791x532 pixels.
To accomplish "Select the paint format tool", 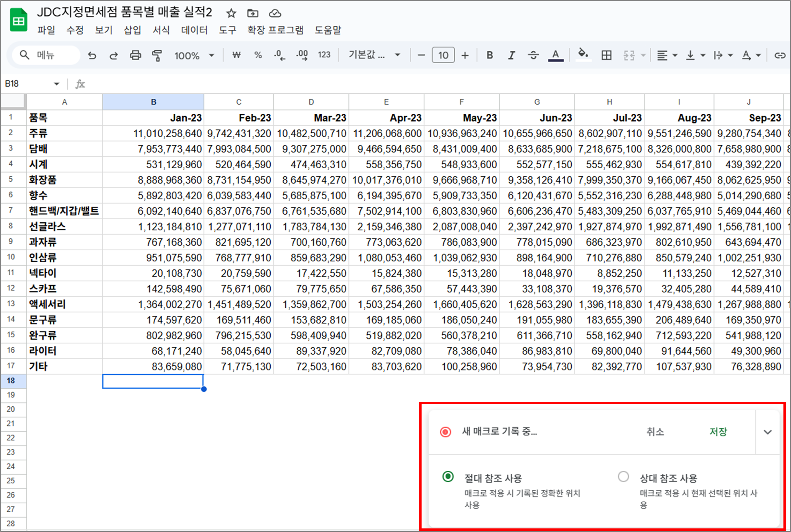I will tap(157, 55).
